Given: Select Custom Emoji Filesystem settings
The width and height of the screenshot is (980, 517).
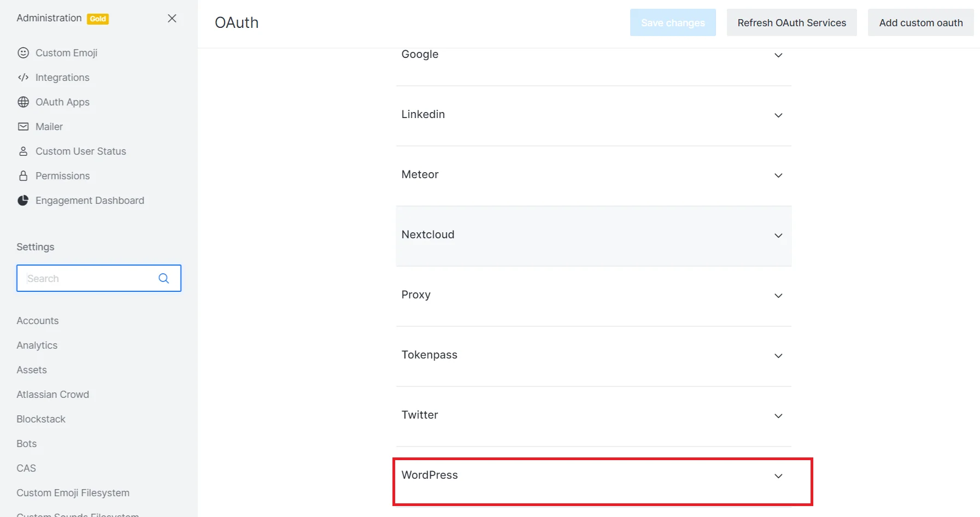Looking at the screenshot, I should pyautogui.click(x=73, y=492).
